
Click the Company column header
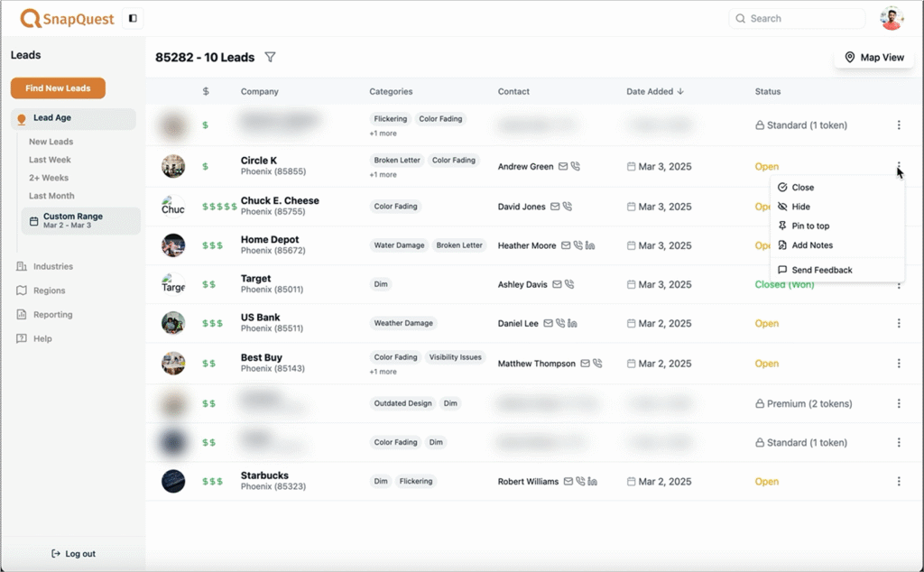(259, 91)
